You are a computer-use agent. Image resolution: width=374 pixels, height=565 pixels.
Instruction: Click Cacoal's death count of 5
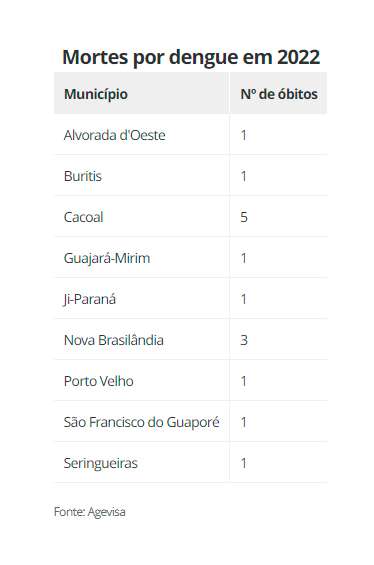pos(244,217)
